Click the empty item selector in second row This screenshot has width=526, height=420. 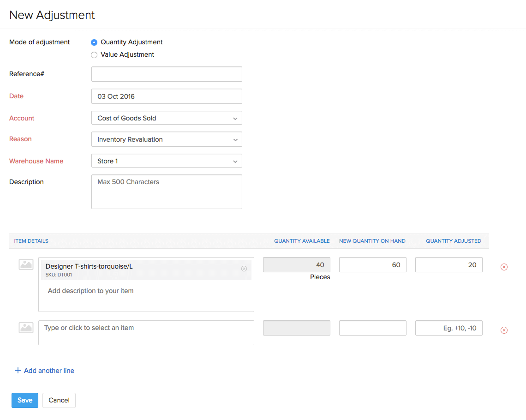pyautogui.click(x=146, y=332)
